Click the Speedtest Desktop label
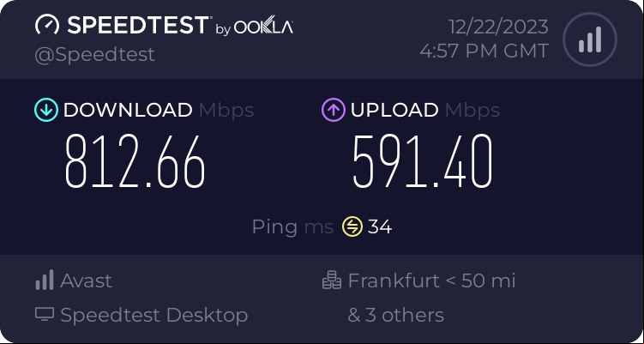Viewport: 644px width, 344px height. pyautogui.click(x=154, y=315)
